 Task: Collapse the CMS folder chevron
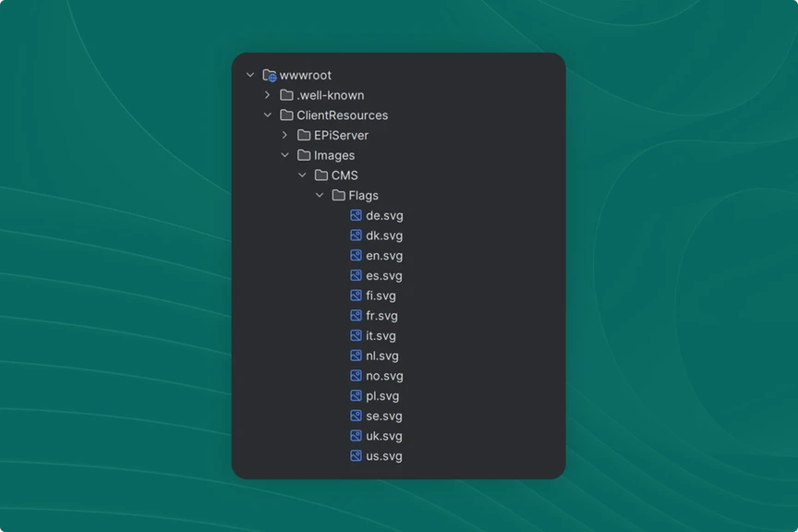[x=303, y=175]
